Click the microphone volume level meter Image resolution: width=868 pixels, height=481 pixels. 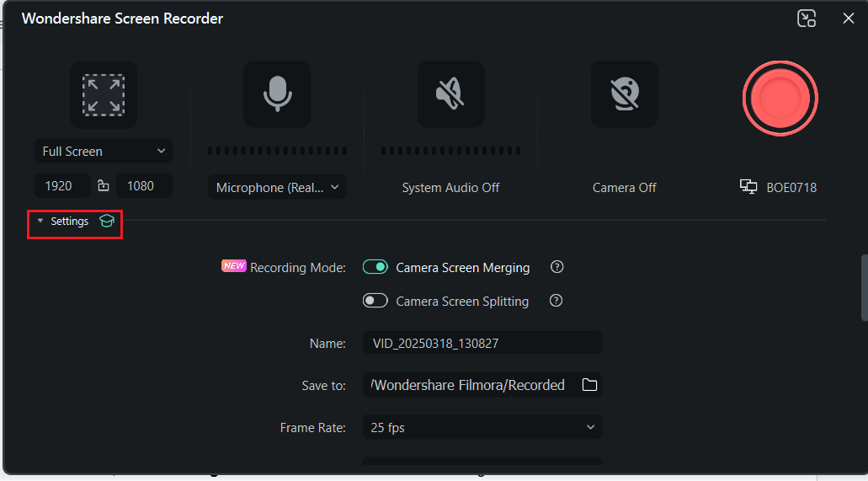[277, 151]
